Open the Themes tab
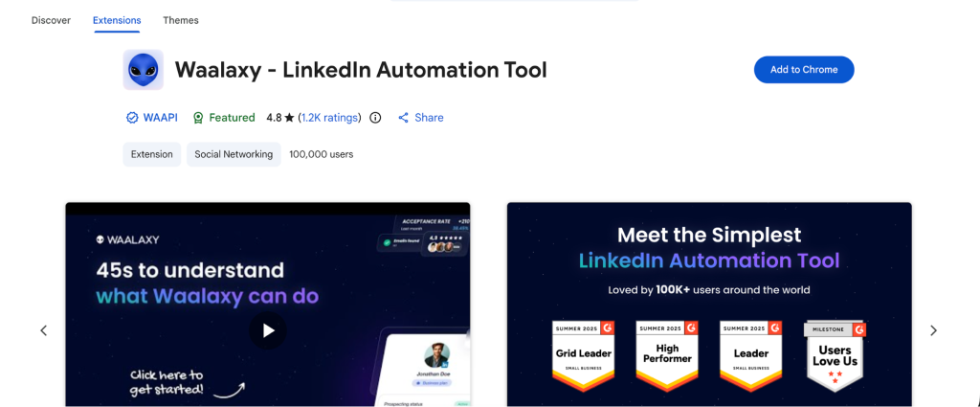This screenshot has height=407, width=980. pos(181,20)
